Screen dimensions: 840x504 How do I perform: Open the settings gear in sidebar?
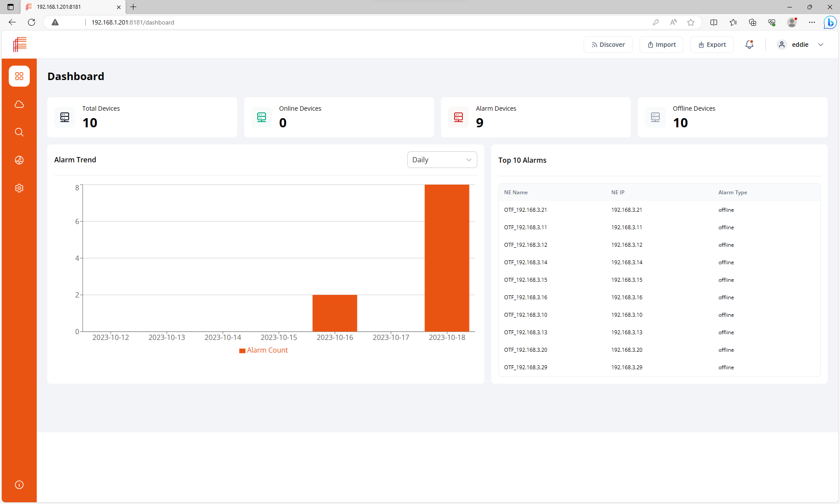pyautogui.click(x=19, y=188)
